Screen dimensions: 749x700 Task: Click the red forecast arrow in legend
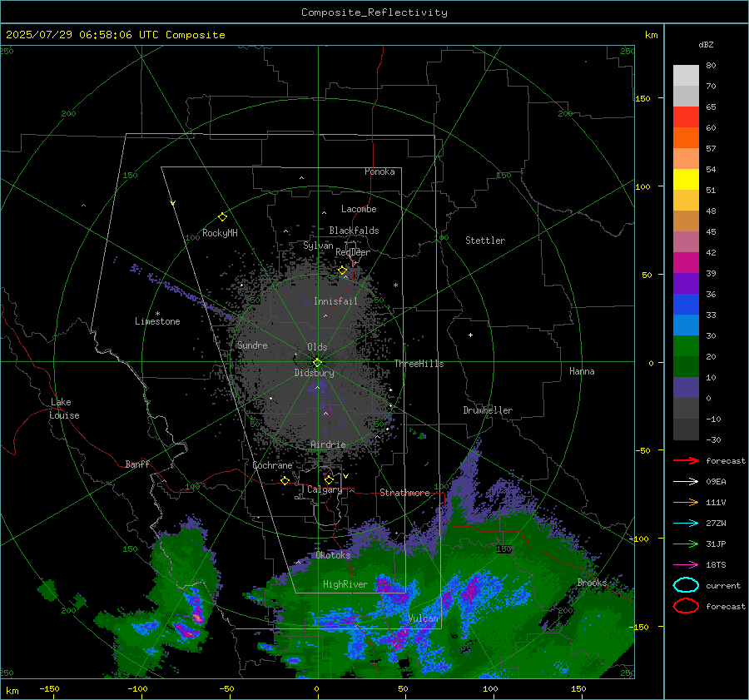(686, 460)
